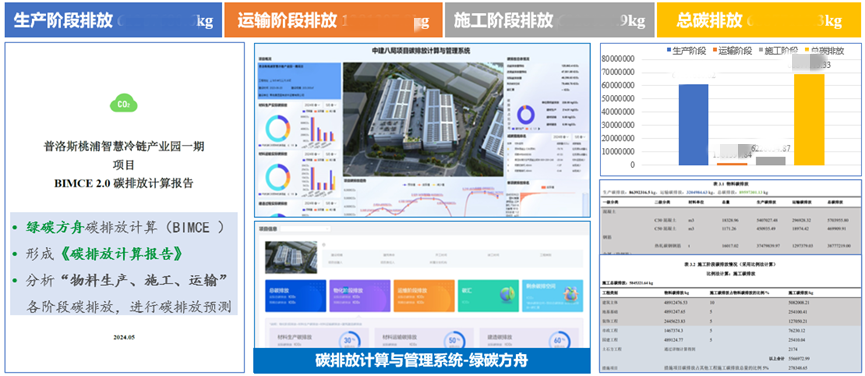Screen dimensions: 865x376
Task: Click the blue 生产阶段 legend marker
Action: [x=670, y=51]
